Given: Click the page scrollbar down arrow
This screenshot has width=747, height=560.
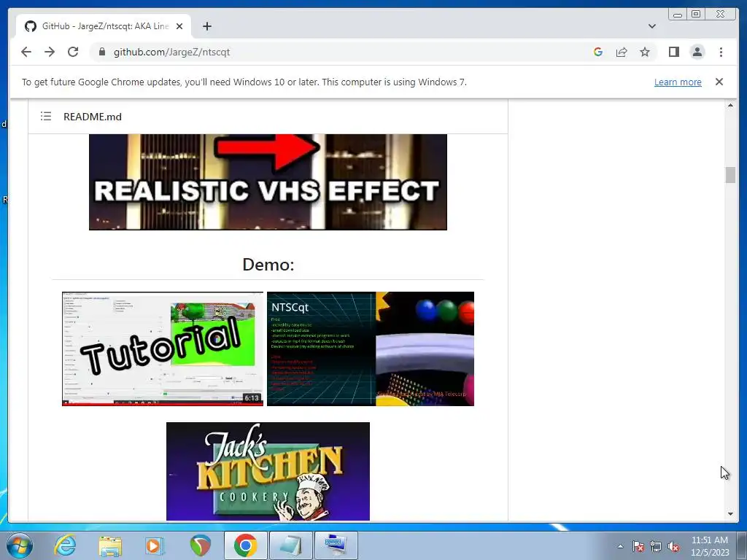Looking at the screenshot, I should click(x=730, y=514).
